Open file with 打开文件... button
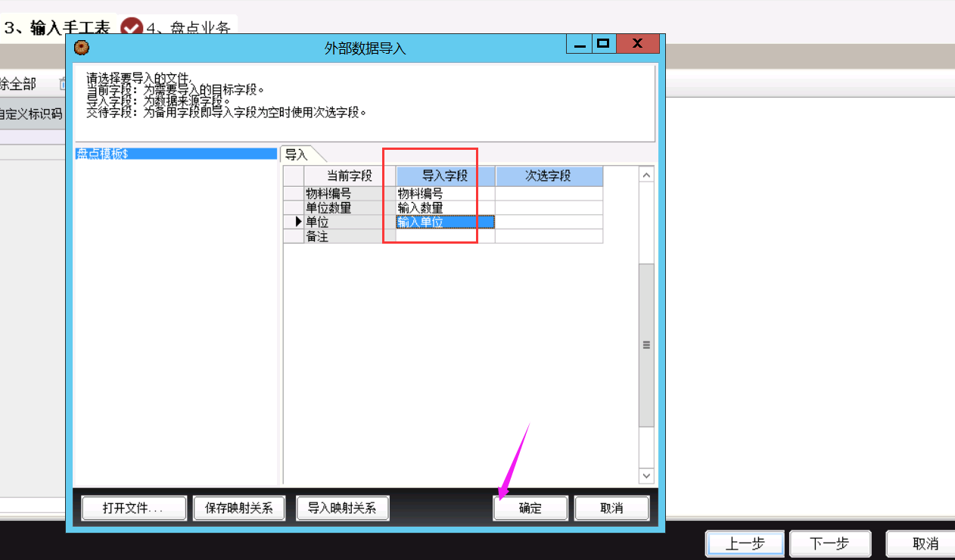This screenshot has height=560, width=955. coord(133,508)
